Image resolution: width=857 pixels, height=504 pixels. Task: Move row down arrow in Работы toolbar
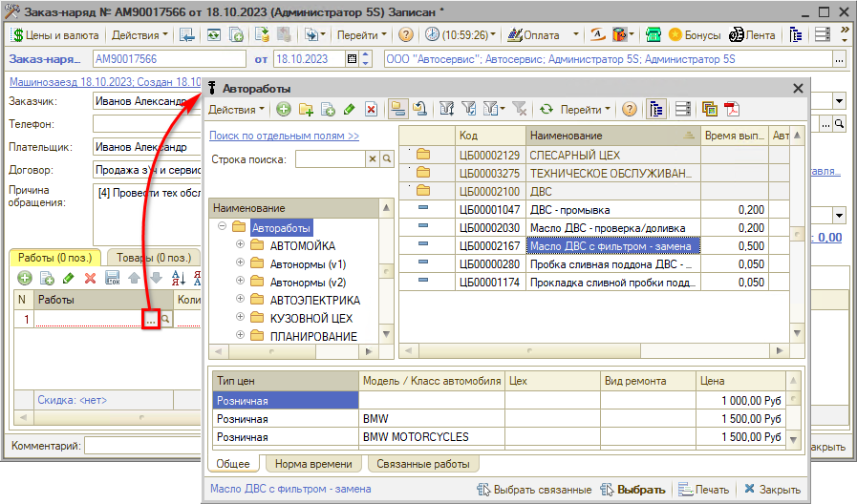(x=157, y=278)
